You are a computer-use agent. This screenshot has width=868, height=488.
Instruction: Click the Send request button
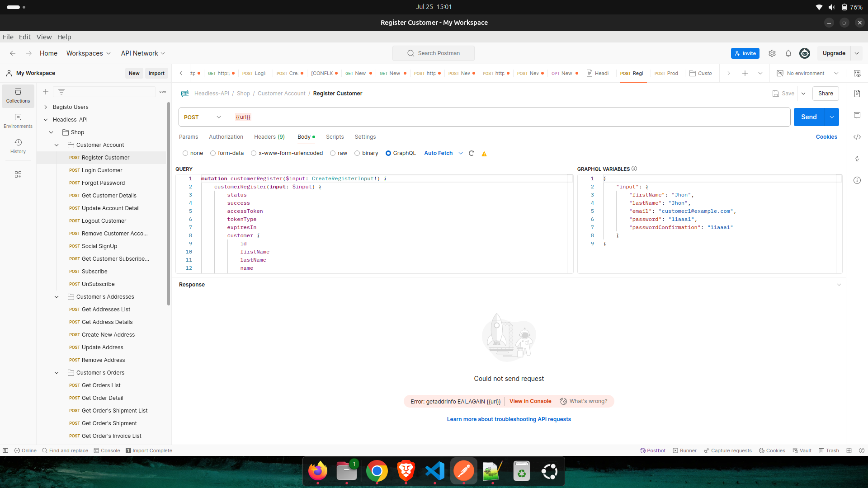809,117
